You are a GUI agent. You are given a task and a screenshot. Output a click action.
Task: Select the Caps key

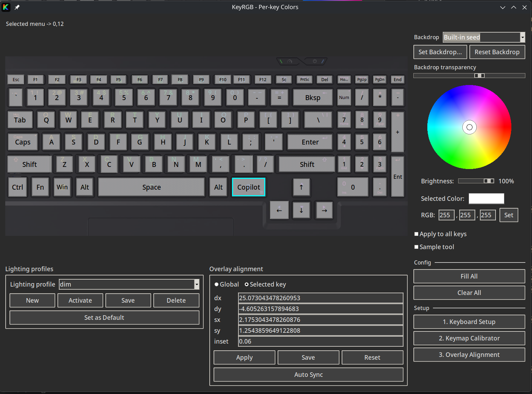point(23,142)
